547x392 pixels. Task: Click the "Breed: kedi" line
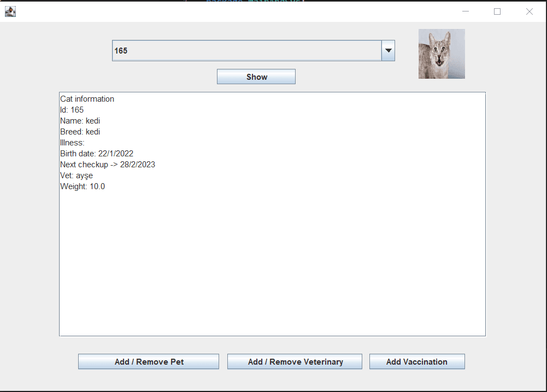point(80,132)
